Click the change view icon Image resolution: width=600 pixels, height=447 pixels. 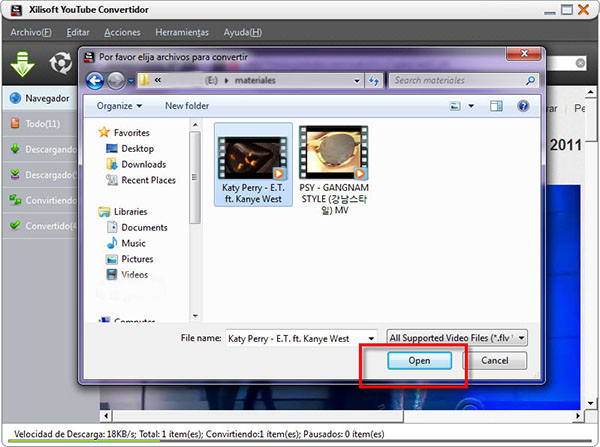[455, 106]
